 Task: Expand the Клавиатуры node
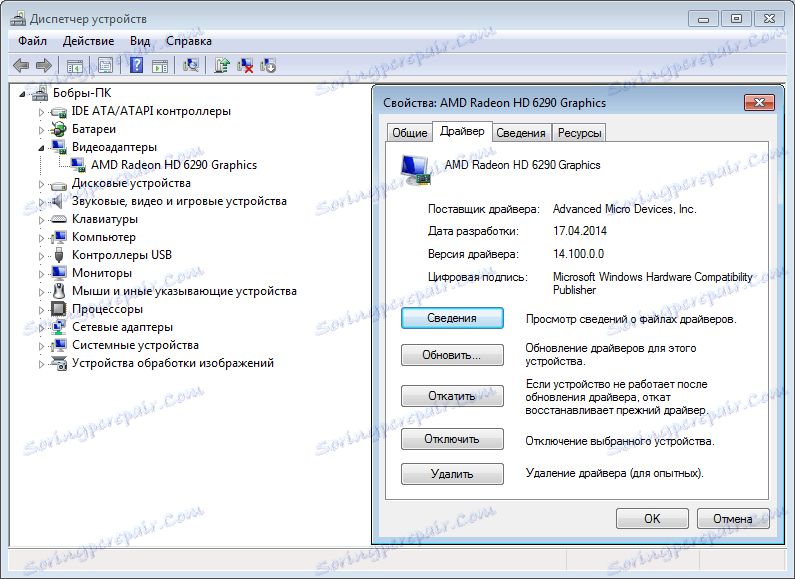42,220
